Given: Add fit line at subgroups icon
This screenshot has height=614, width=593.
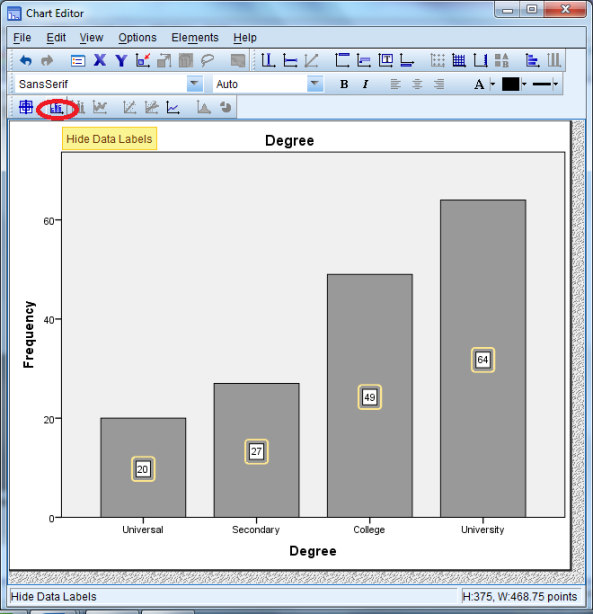Looking at the screenshot, I should tap(152, 107).
